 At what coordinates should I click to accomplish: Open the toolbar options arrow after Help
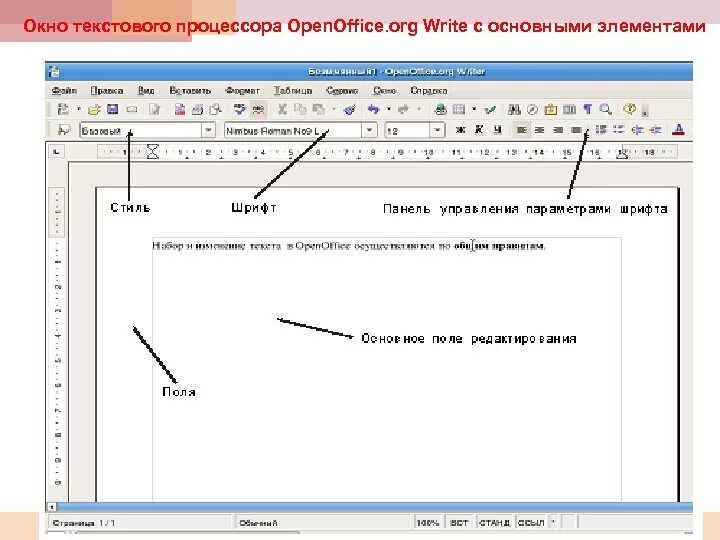pos(645,112)
